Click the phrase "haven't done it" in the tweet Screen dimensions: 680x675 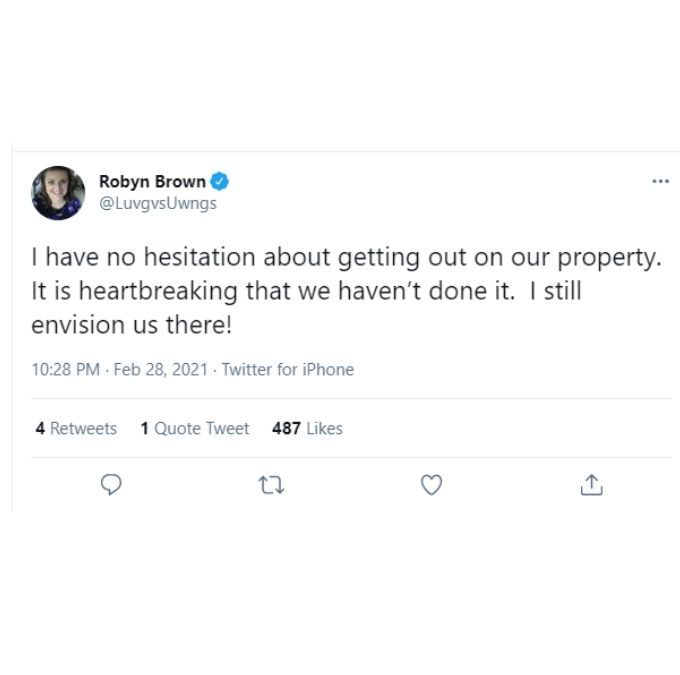[426, 291]
